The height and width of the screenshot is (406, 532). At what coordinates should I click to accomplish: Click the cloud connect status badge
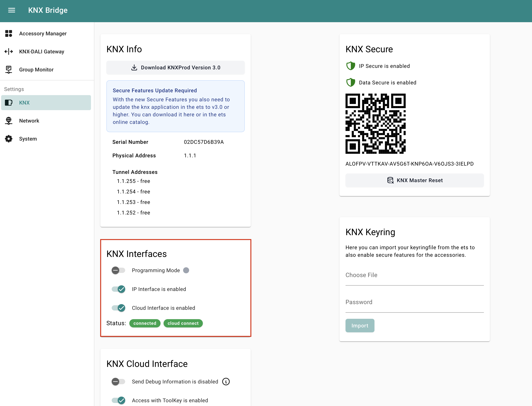(183, 323)
